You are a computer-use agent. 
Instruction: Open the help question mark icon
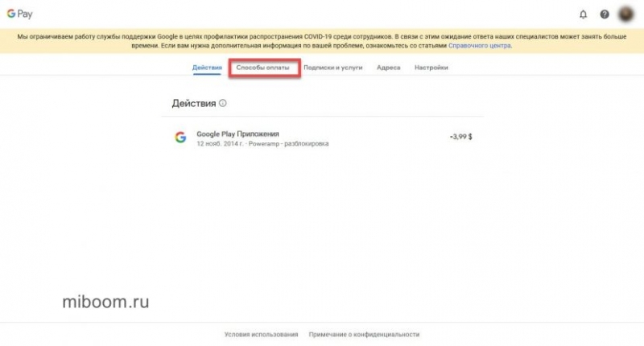tap(605, 14)
